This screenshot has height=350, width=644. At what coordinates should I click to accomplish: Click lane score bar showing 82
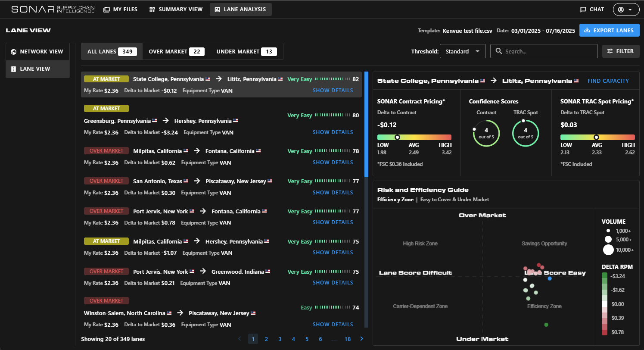click(x=333, y=79)
